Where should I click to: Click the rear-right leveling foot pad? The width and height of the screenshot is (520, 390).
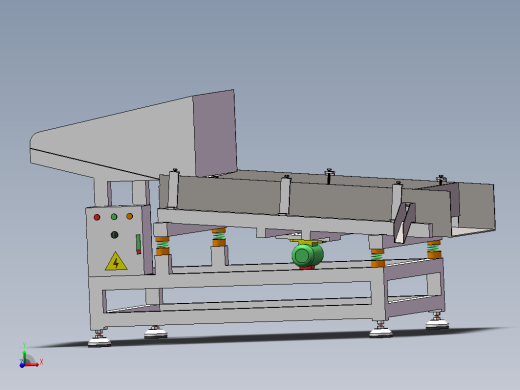pos(437,323)
